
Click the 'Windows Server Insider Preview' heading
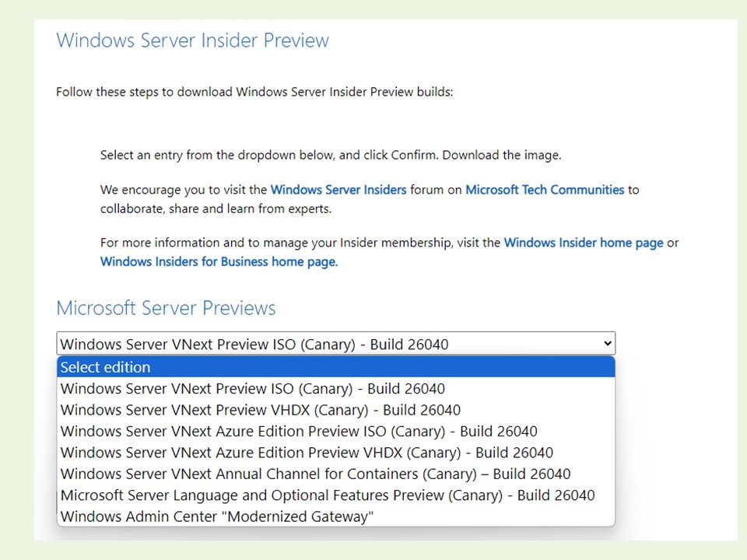[x=192, y=40]
